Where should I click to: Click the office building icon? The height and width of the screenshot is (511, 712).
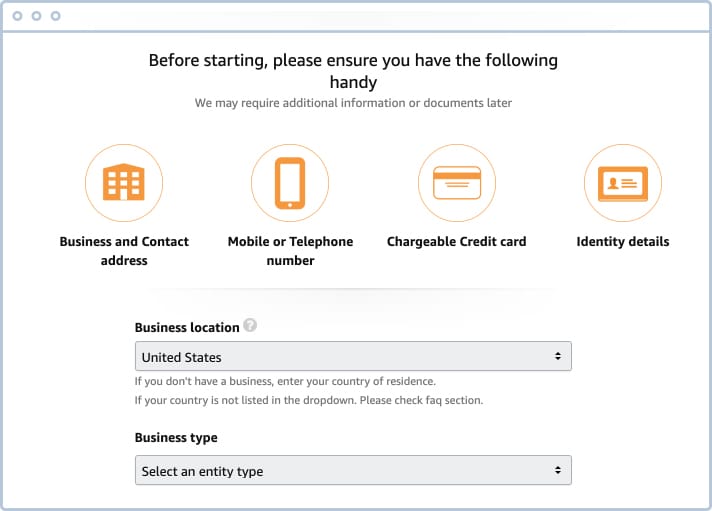click(124, 182)
